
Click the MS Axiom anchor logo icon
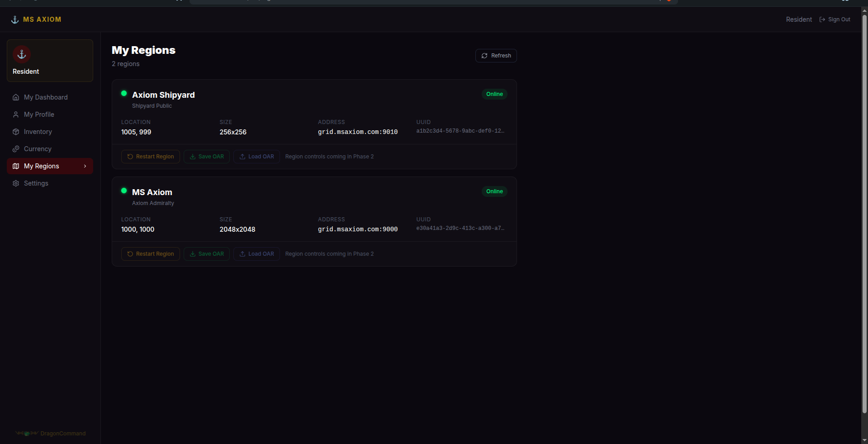pos(15,19)
